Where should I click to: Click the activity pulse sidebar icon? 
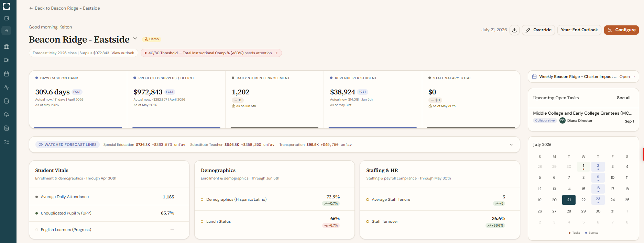click(7, 87)
